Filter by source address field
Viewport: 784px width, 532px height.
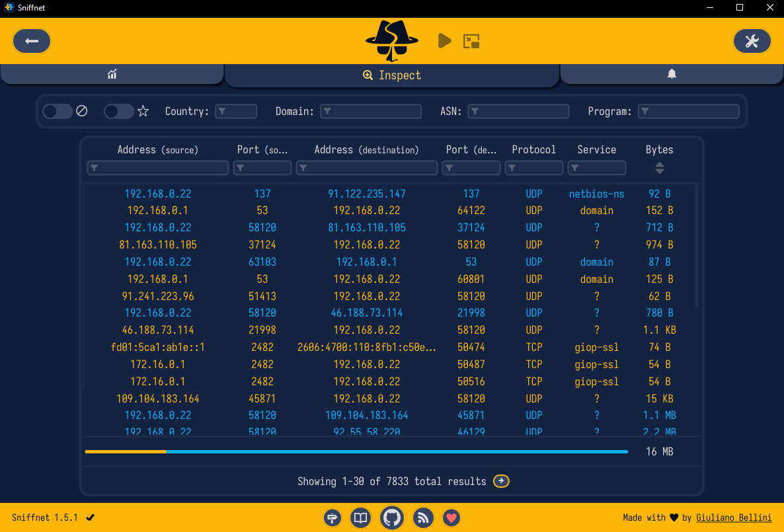158,168
